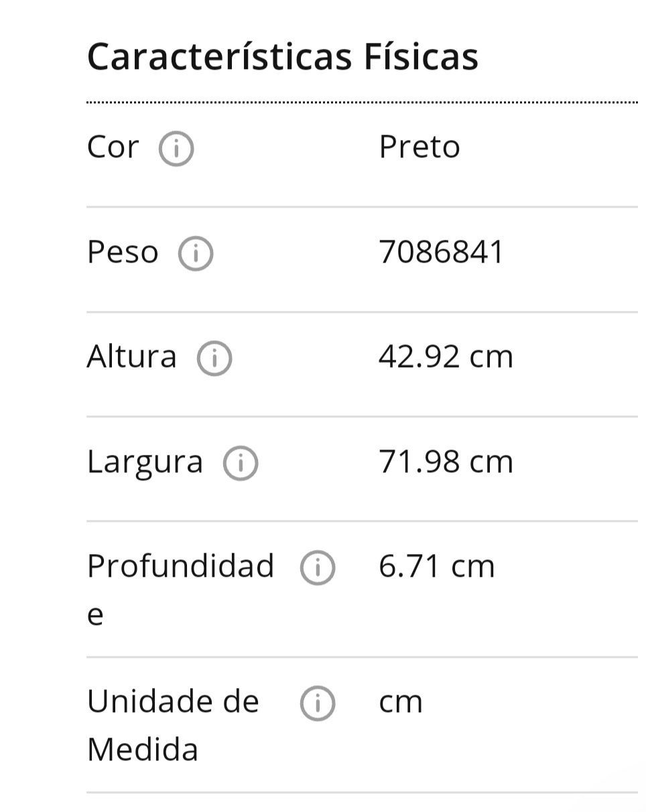Image resolution: width=646 pixels, height=812 pixels.
Task: Select the cm unit value
Action: point(401,702)
